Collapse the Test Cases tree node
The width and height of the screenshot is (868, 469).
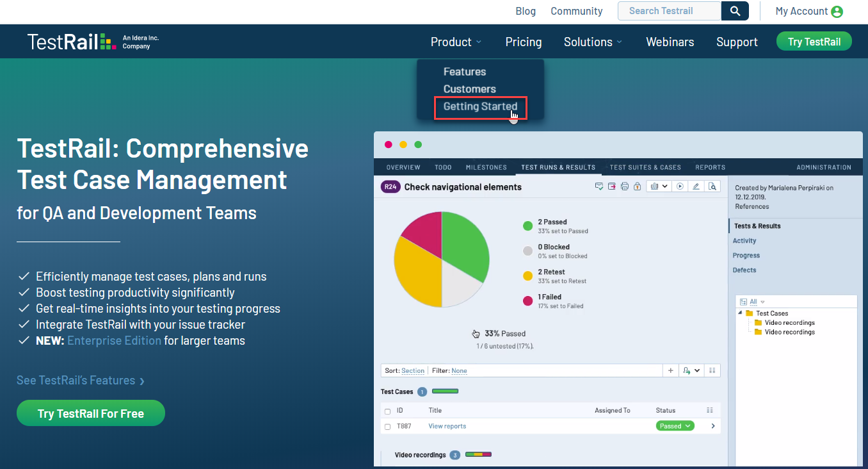741,313
